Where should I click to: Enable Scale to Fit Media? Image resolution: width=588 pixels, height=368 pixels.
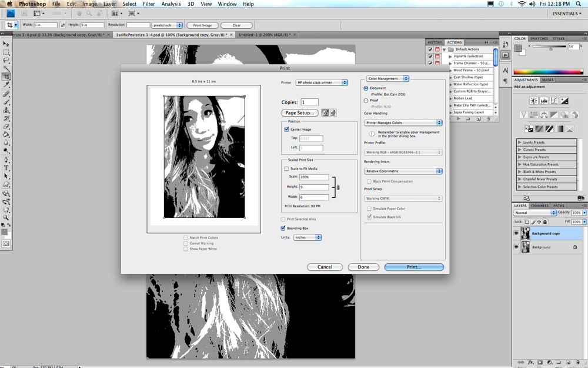point(286,168)
